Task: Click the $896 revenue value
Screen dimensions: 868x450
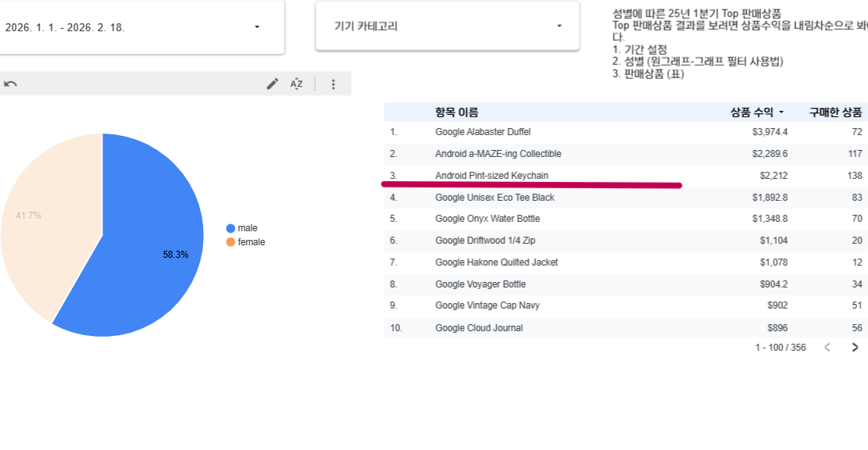Action: pos(777,327)
